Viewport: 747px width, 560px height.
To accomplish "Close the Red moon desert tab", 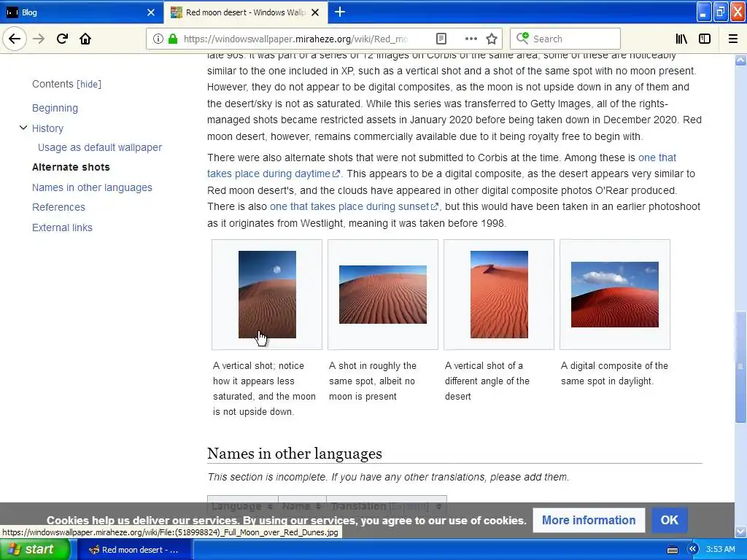I will point(315,12).
